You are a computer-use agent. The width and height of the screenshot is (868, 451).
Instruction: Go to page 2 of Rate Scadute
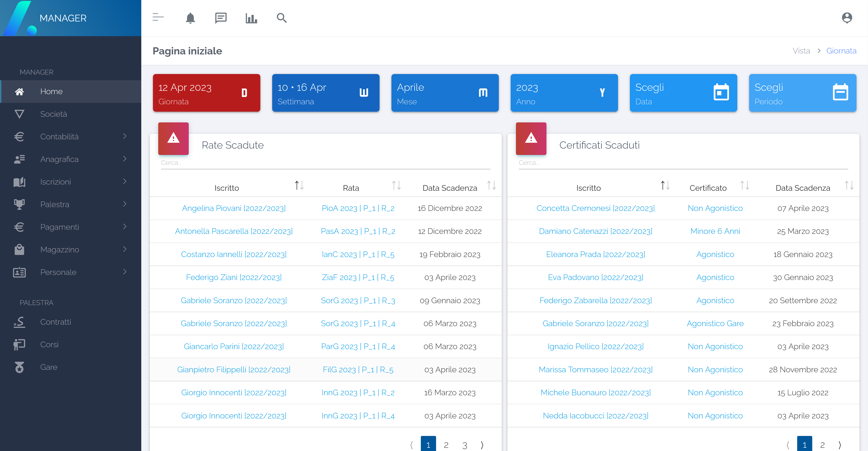pyautogui.click(x=446, y=445)
